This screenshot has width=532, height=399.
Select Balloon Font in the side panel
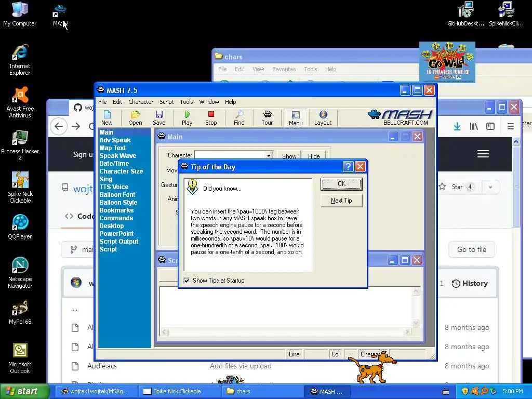point(117,195)
